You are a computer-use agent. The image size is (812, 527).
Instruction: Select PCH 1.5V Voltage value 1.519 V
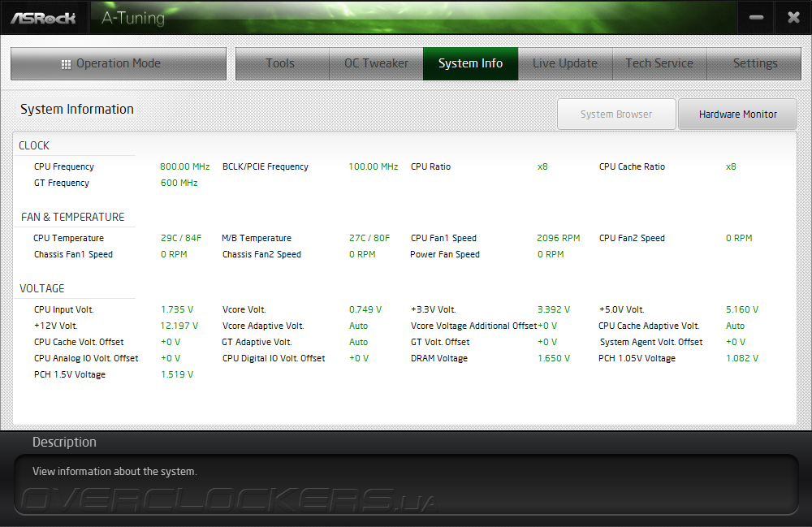pos(177,374)
